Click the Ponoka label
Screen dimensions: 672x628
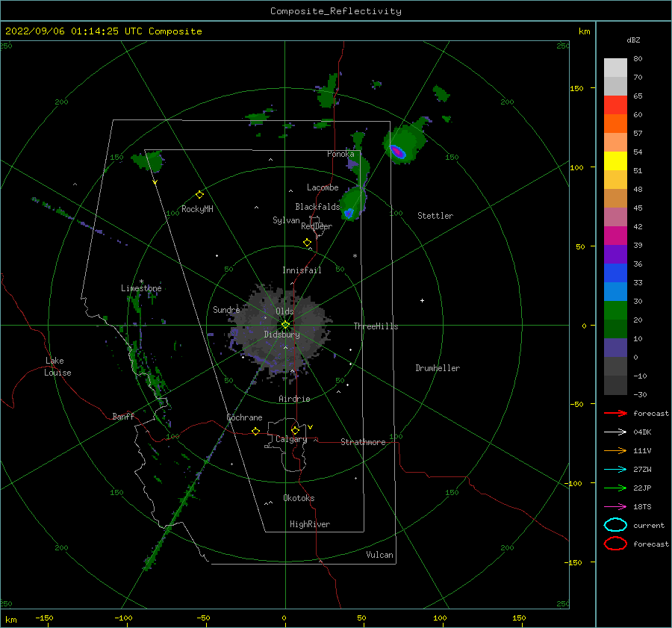[340, 154]
